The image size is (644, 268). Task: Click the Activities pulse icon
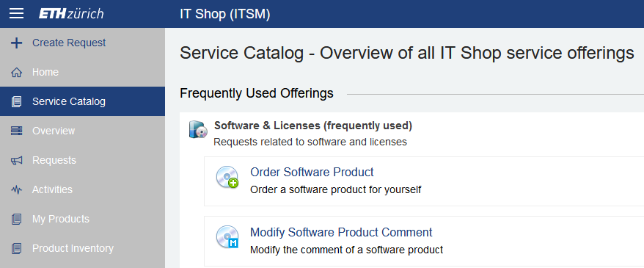[x=16, y=189]
